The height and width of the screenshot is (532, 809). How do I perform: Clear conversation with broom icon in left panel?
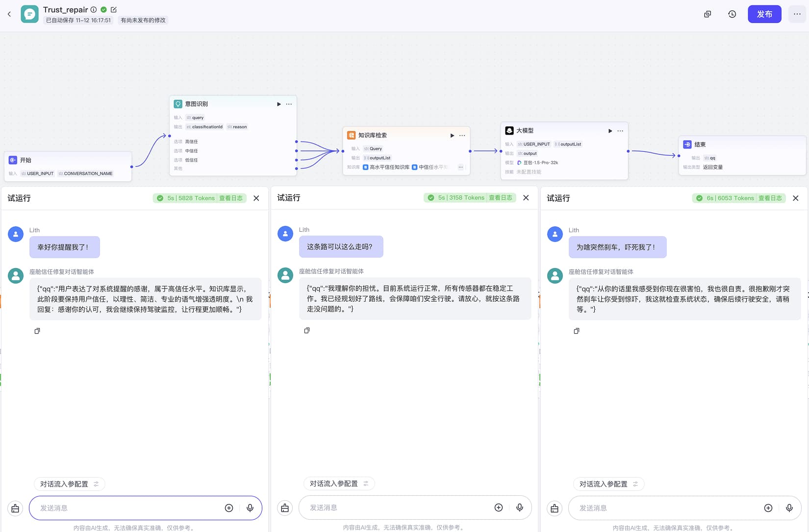[x=15, y=508]
